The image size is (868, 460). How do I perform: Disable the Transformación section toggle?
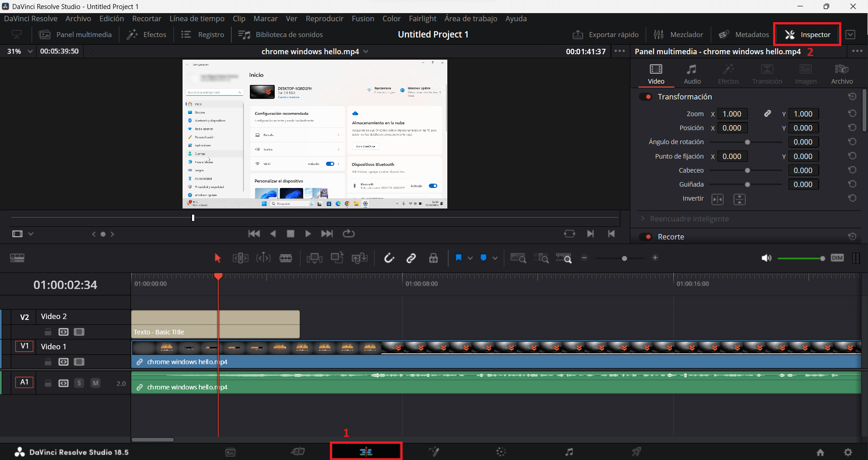point(646,97)
